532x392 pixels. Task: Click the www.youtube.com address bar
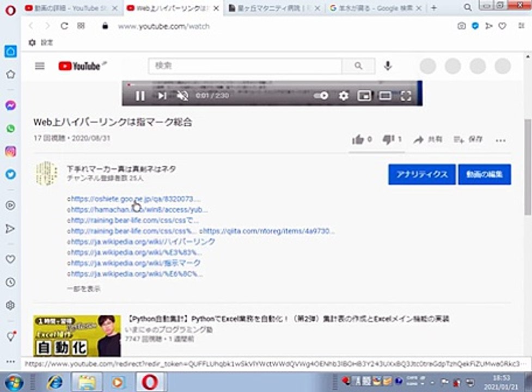[x=163, y=26]
